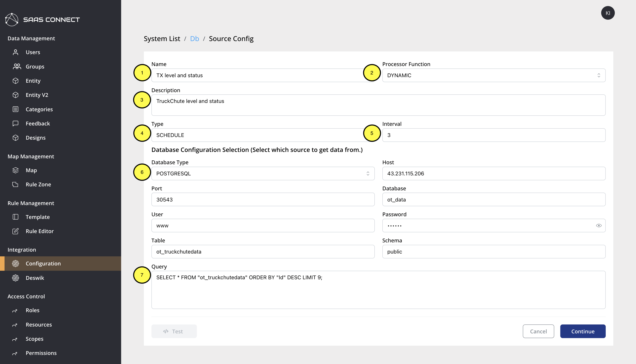Click the Rule Editor pencil icon
Screen dimensions: 636x364
[x=16, y=231]
